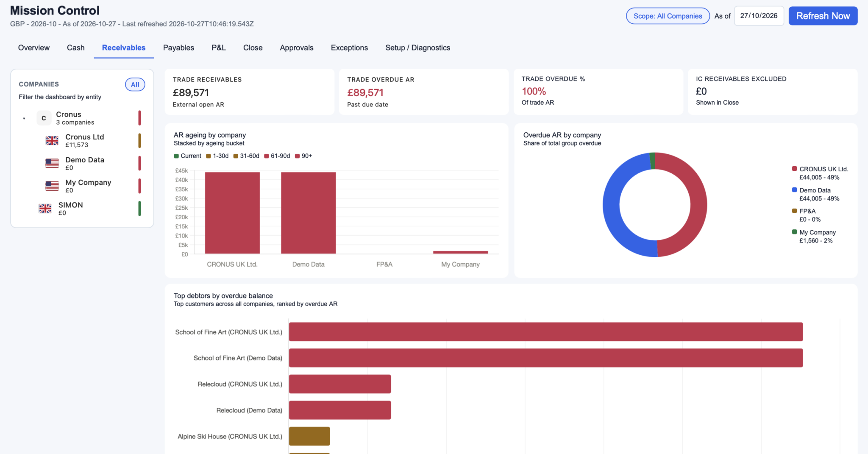This screenshot has height=454, width=868.
Task: Click the Demo Data ageing bar
Action: tap(309, 213)
